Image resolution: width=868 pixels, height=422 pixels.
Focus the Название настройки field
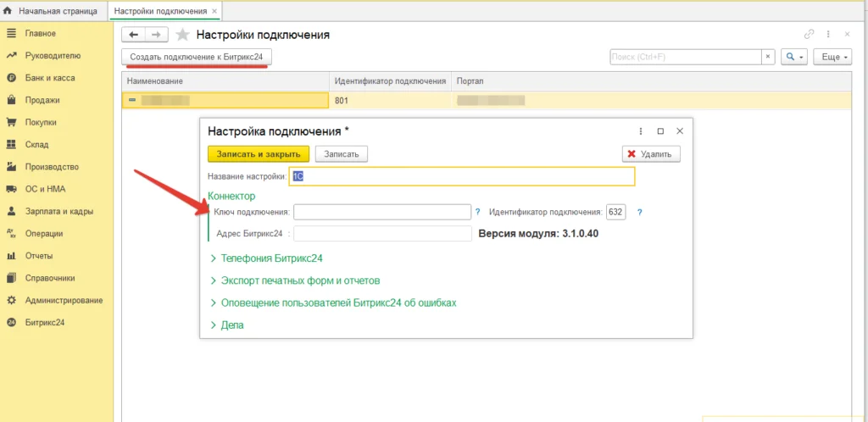click(462, 176)
